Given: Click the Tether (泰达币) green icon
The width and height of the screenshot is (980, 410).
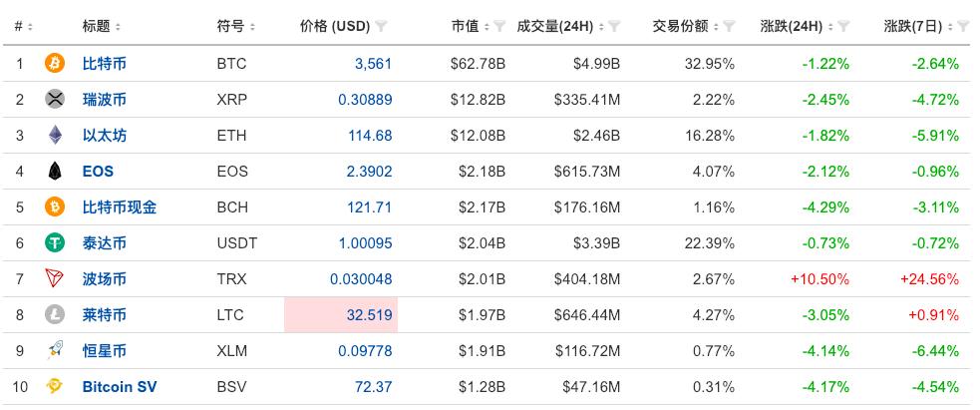Looking at the screenshot, I should tap(55, 242).
